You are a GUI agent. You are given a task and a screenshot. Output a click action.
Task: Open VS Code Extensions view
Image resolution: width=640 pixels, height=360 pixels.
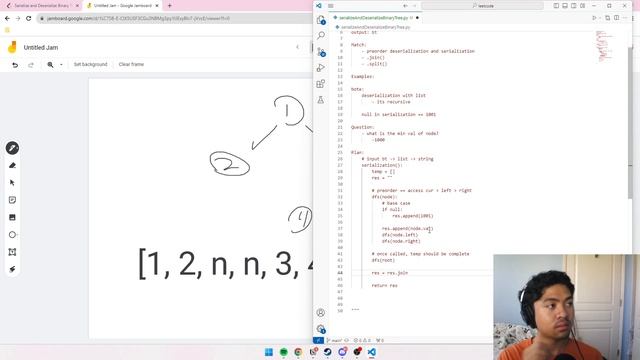321,84
